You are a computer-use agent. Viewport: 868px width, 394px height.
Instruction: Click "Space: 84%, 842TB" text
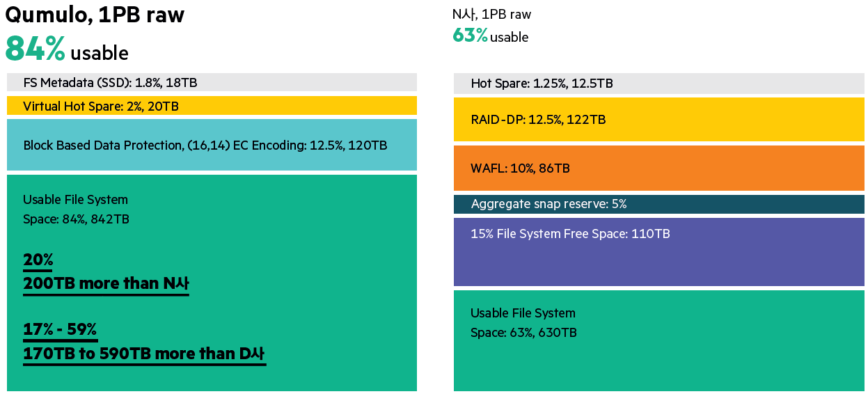click(76, 219)
